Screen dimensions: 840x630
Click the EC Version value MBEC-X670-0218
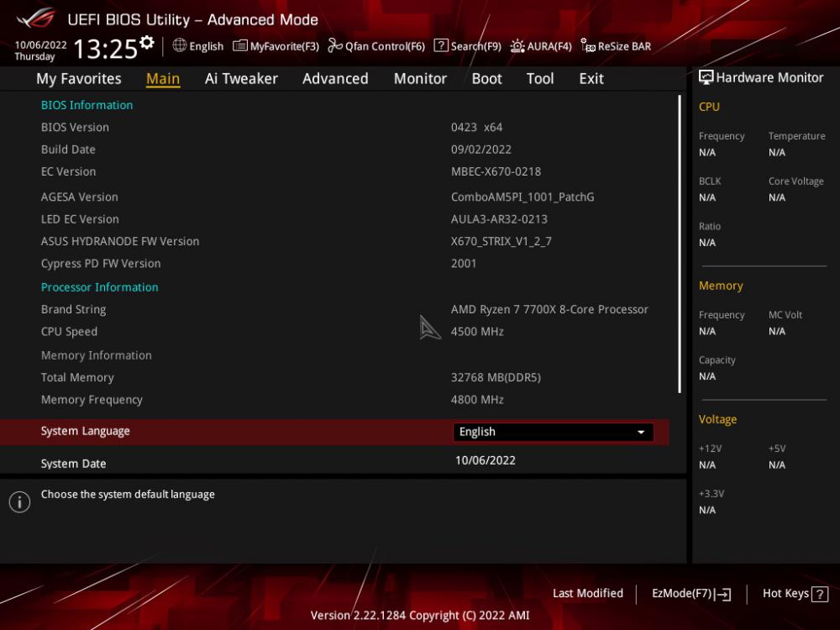point(496,171)
